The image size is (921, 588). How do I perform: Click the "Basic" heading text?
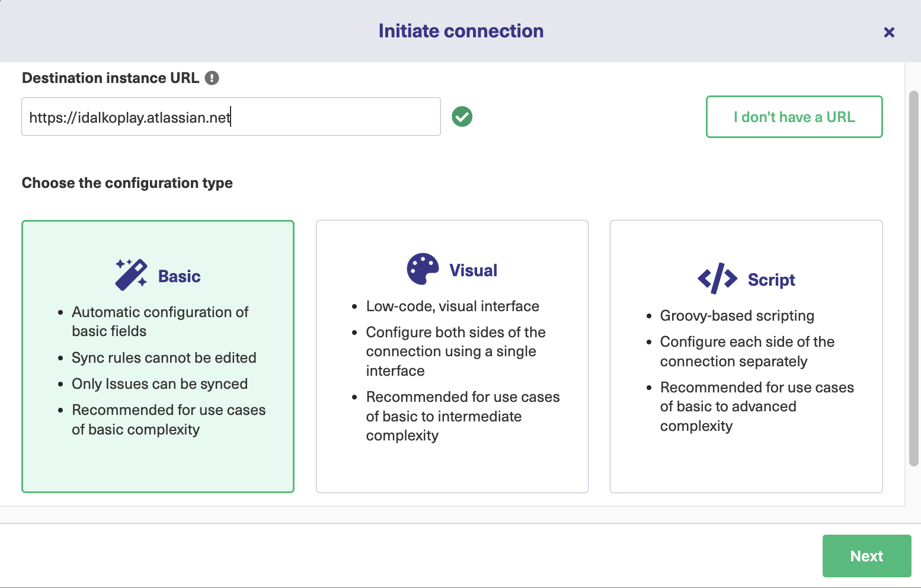(179, 277)
